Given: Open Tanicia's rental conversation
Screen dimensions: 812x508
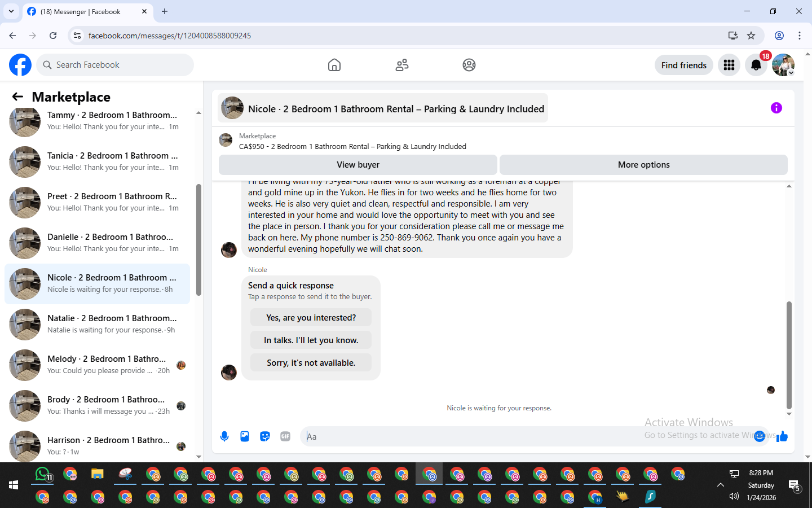Looking at the screenshot, I should click(x=97, y=161).
